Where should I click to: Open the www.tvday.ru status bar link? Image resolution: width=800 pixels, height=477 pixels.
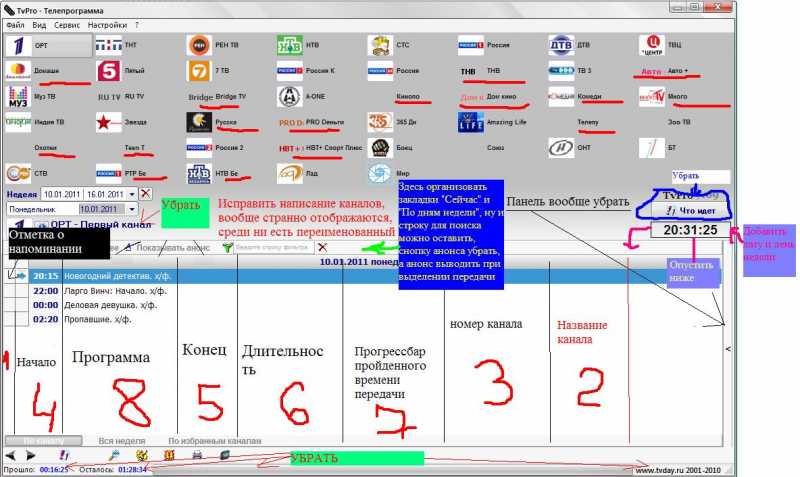[678, 470]
